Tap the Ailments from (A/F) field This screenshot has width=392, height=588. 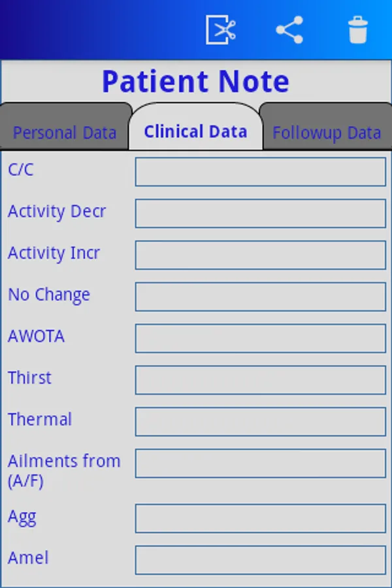[260, 463]
